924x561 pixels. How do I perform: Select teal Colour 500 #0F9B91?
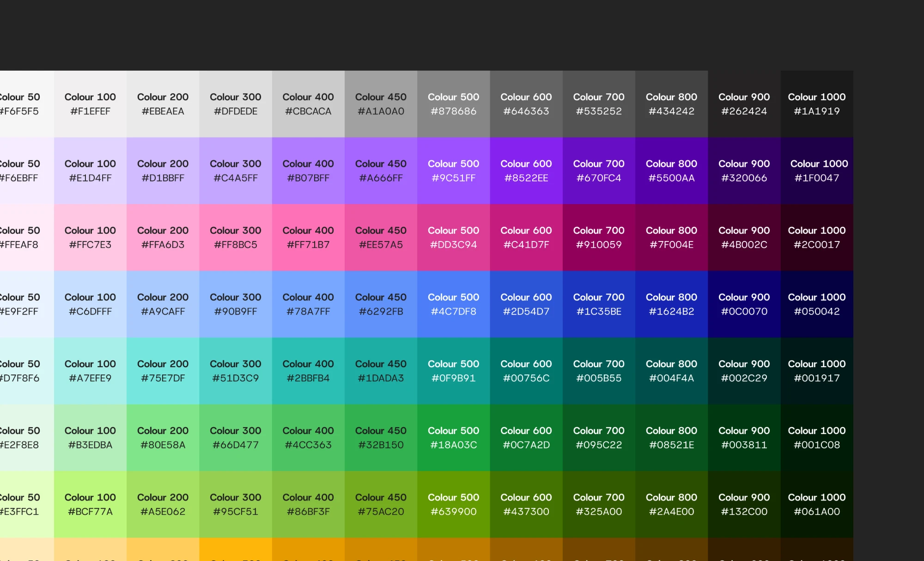(454, 371)
